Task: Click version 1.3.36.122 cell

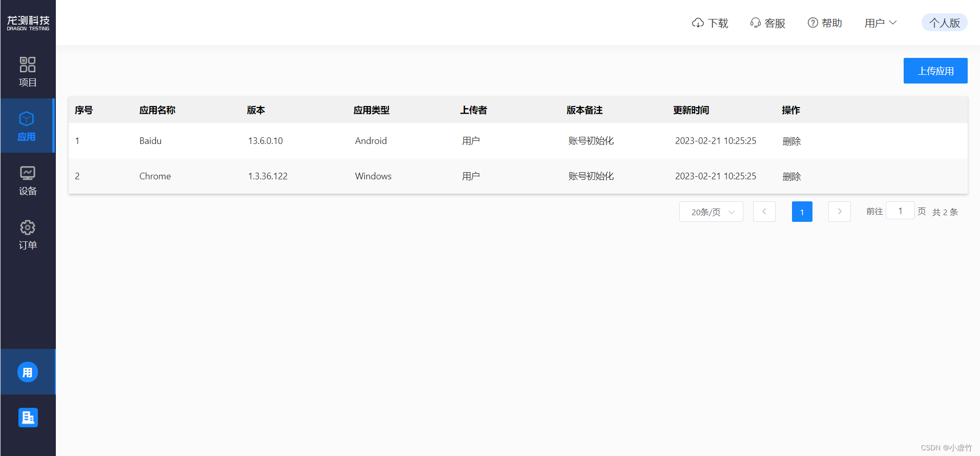Action: tap(268, 176)
